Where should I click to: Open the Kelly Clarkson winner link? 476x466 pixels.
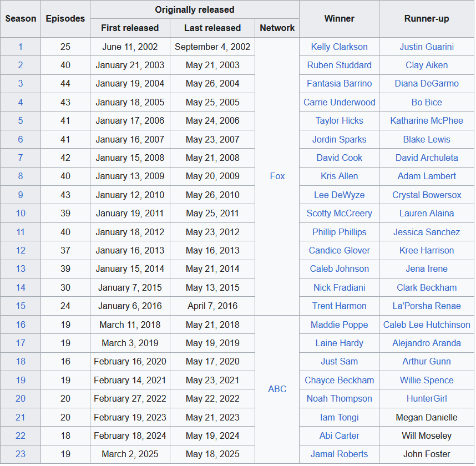click(x=339, y=47)
